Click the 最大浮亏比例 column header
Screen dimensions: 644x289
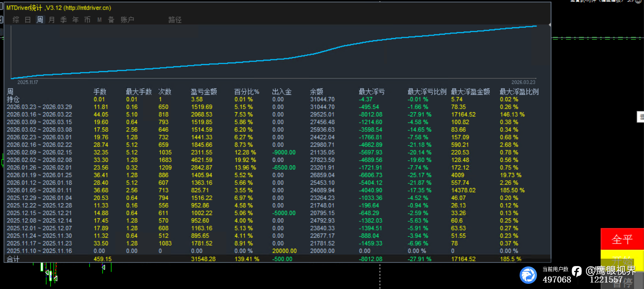click(427, 92)
